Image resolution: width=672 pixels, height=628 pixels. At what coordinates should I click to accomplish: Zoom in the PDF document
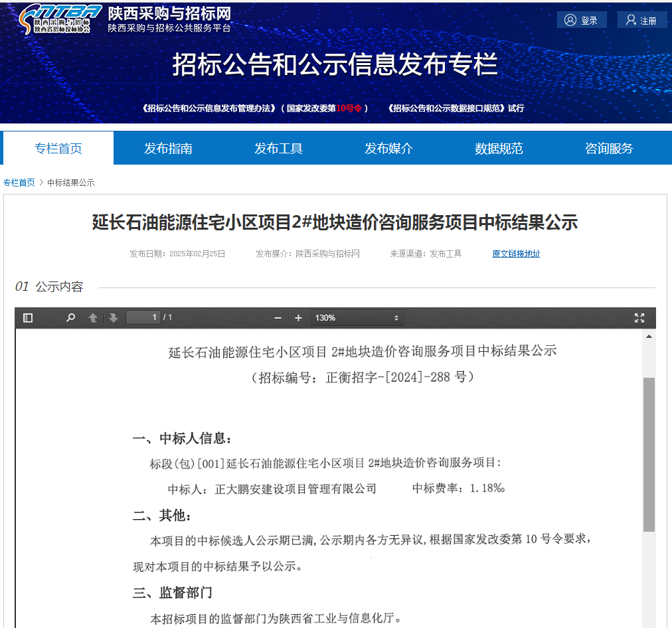299,318
